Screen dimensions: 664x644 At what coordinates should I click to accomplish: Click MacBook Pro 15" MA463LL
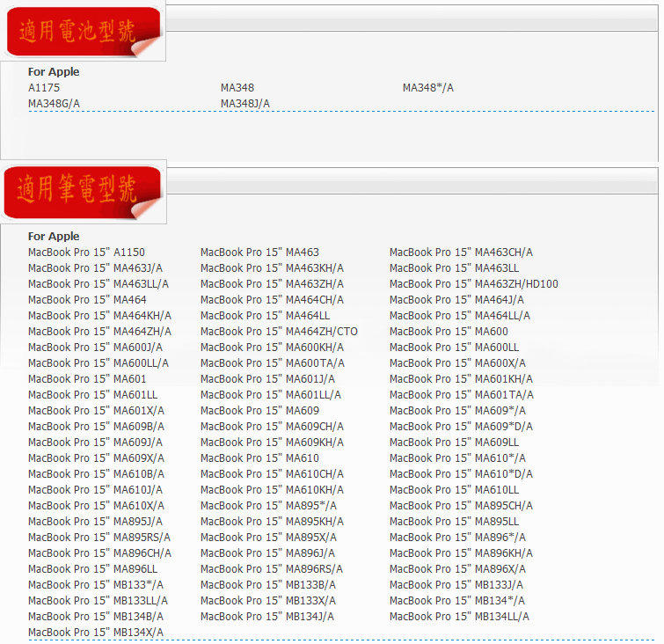[x=455, y=267]
